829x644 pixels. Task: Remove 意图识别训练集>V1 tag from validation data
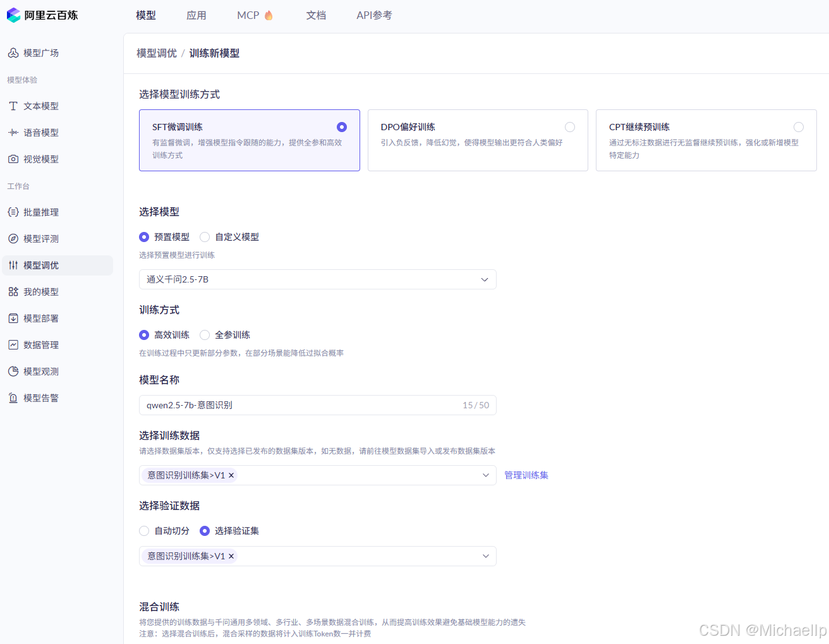click(231, 556)
